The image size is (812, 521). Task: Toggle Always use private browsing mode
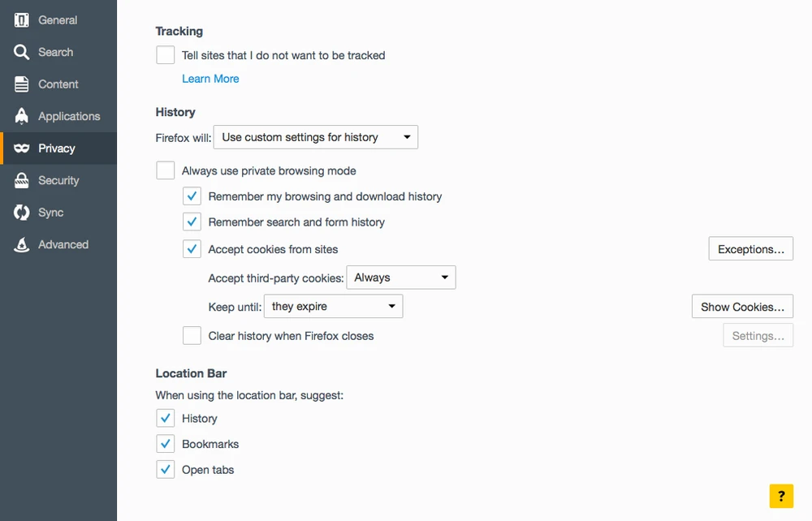[166, 170]
